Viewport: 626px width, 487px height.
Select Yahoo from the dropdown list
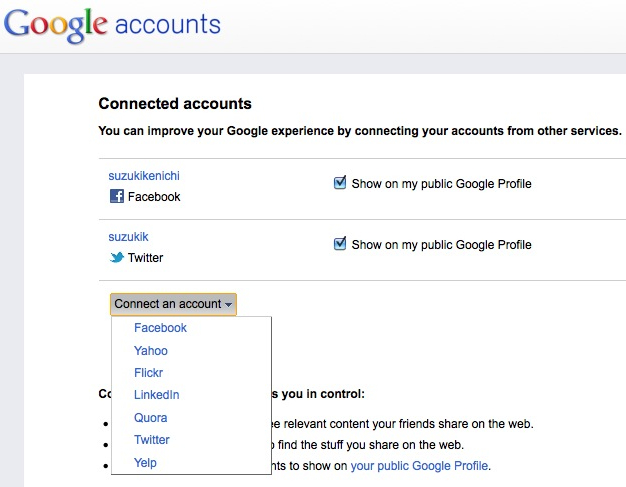(151, 350)
